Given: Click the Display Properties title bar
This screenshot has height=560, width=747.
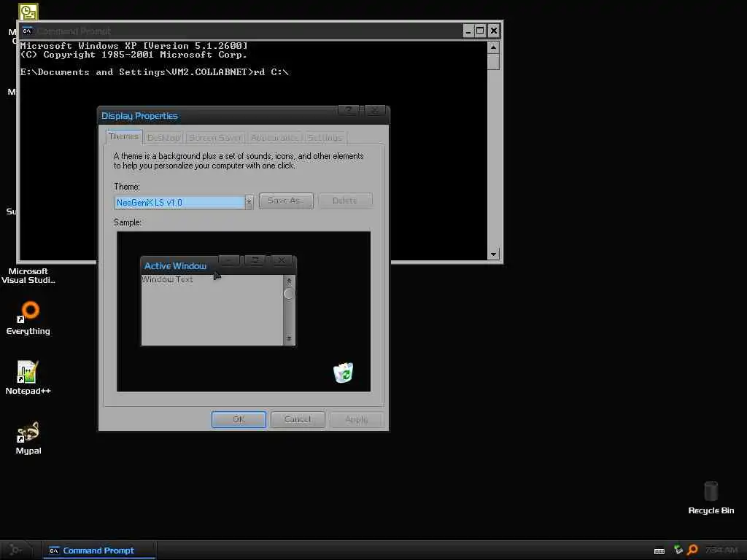Looking at the screenshot, I should point(244,115).
